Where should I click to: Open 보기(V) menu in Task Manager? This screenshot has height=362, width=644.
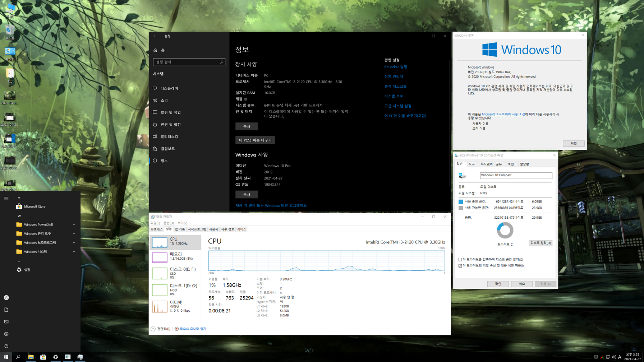182,223
